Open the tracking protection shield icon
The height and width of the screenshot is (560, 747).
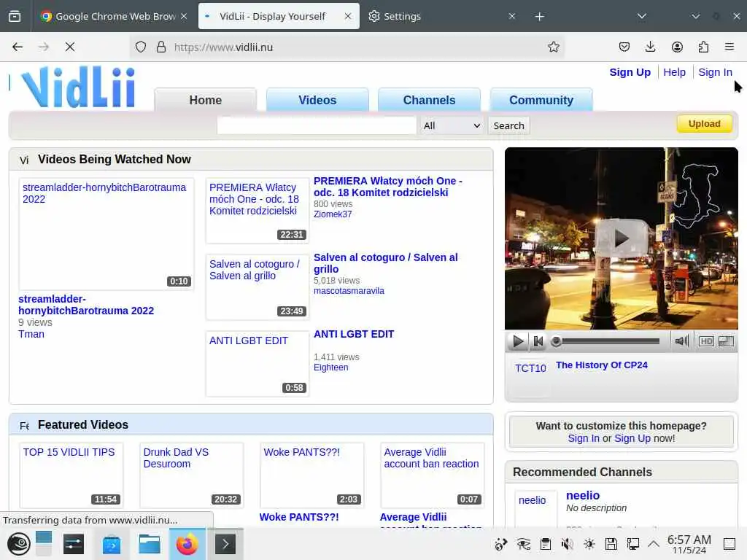tap(141, 47)
